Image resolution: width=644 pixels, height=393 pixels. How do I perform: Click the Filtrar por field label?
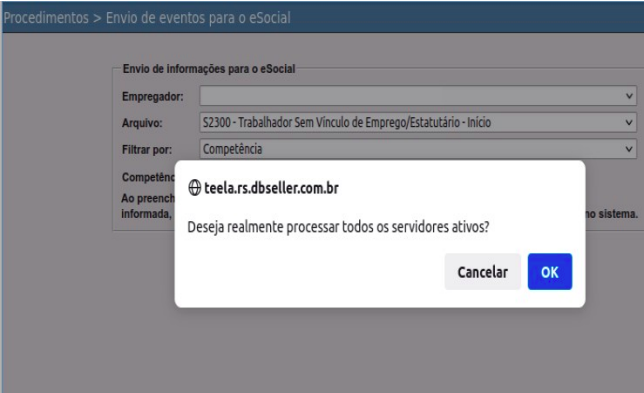pos(147,149)
